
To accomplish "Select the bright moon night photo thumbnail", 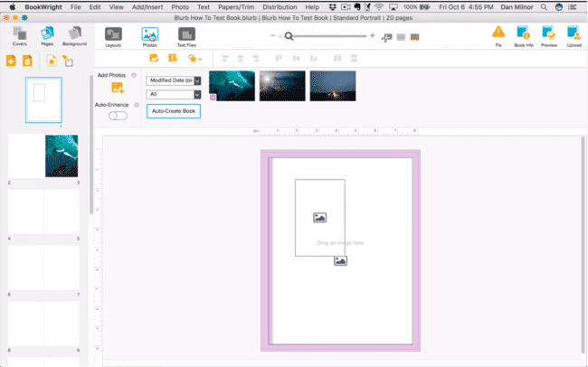I will tap(282, 86).
